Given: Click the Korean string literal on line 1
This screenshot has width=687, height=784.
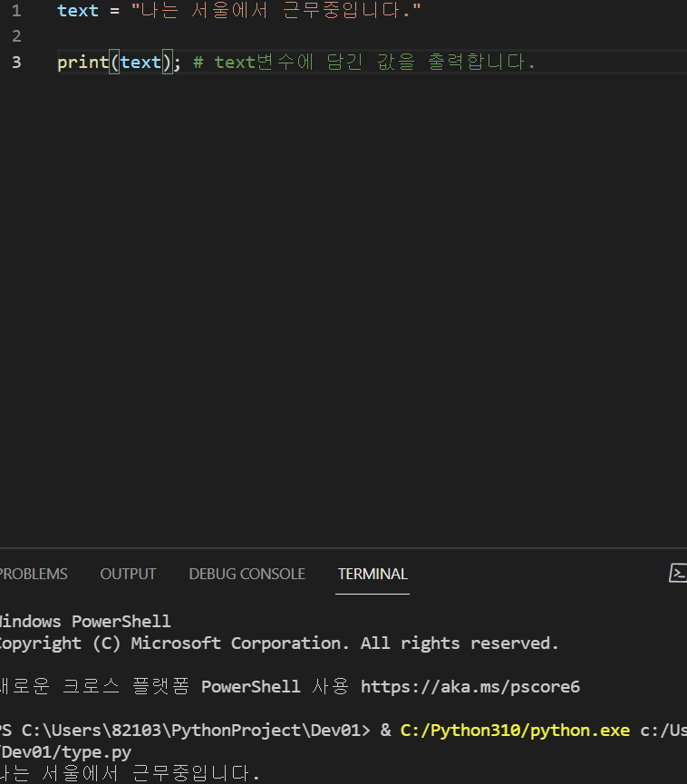Looking at the screenshot, I should click(x=276, y=11).
